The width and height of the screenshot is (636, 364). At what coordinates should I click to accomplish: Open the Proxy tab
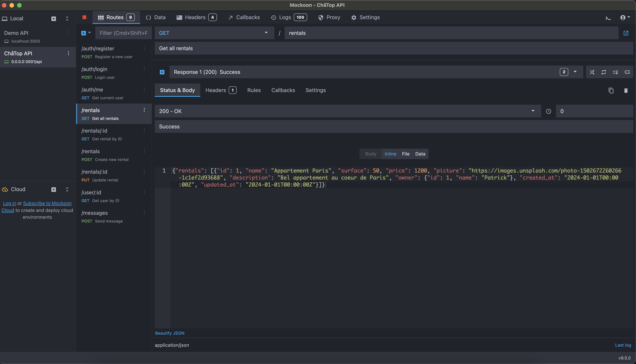(329, 17)
